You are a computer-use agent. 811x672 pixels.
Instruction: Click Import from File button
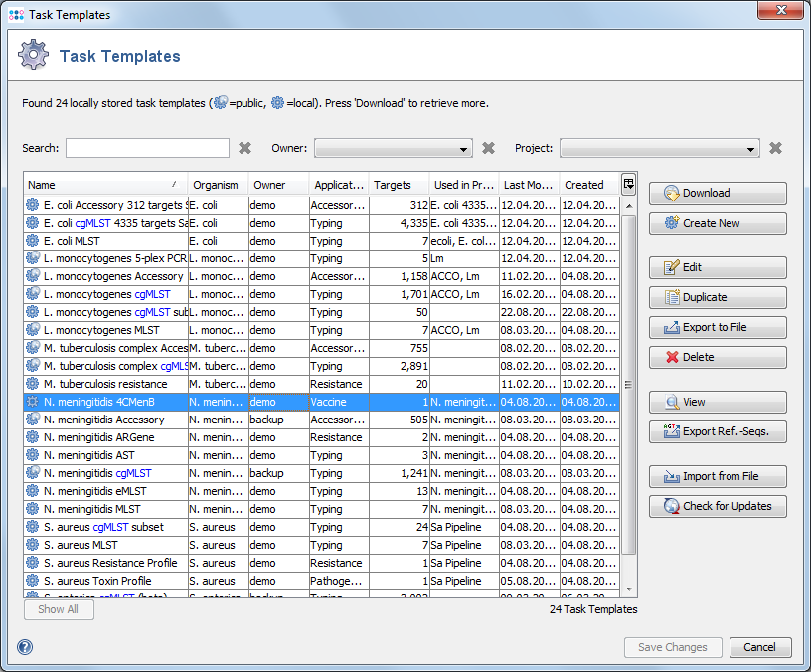tap(718, 476)
